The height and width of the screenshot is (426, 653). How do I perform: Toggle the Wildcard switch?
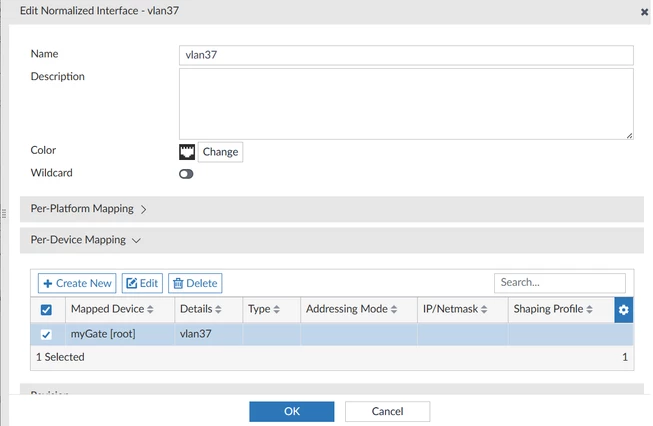(186, 174)
